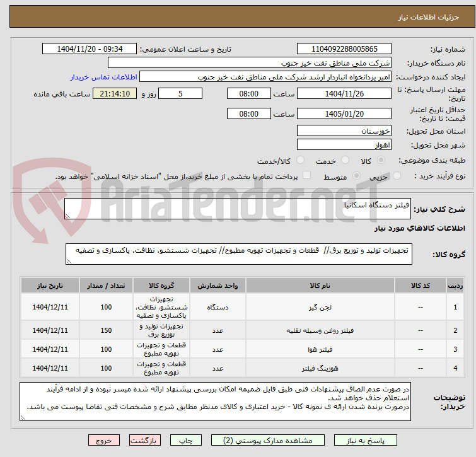Click the buyer name field شرکت ملی مناطق نفت خیز جنوب
The width and height of the screenshot is (476, 457).
tap(250, 63)
